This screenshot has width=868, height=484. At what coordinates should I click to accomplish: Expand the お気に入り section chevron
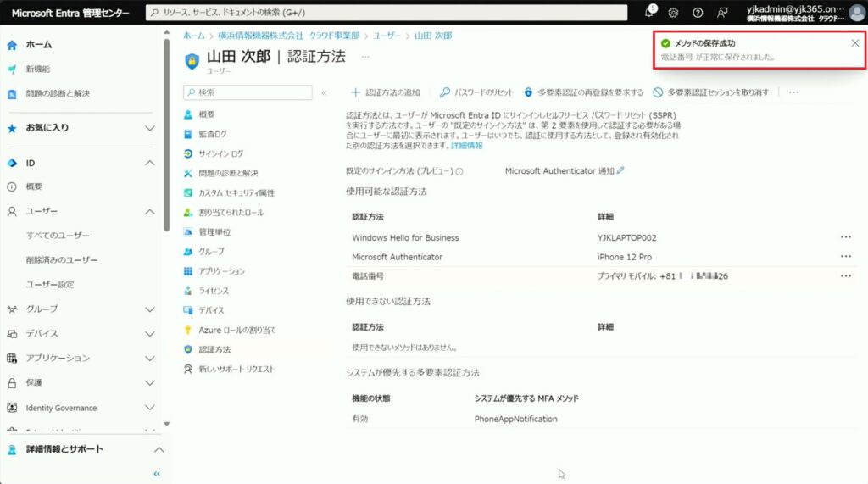pos(150,128)
